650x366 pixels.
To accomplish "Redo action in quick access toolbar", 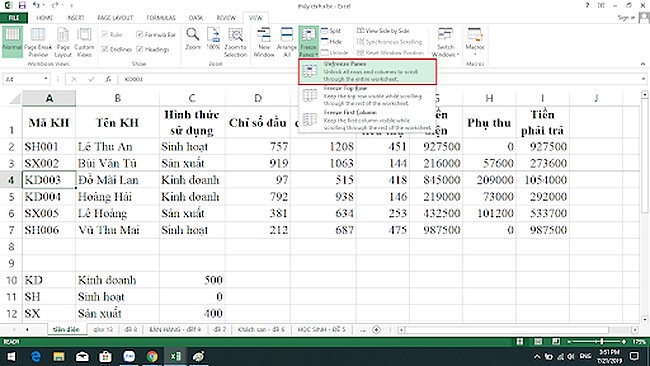I will [x=56, y=6].
